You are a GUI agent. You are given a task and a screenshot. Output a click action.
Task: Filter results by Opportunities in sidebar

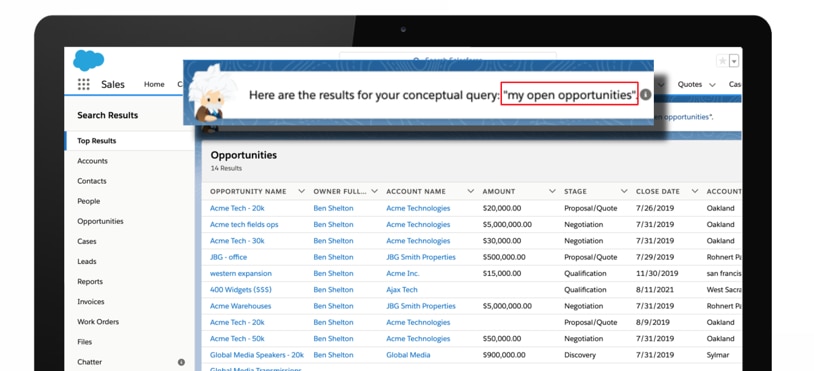click(100, 221)
